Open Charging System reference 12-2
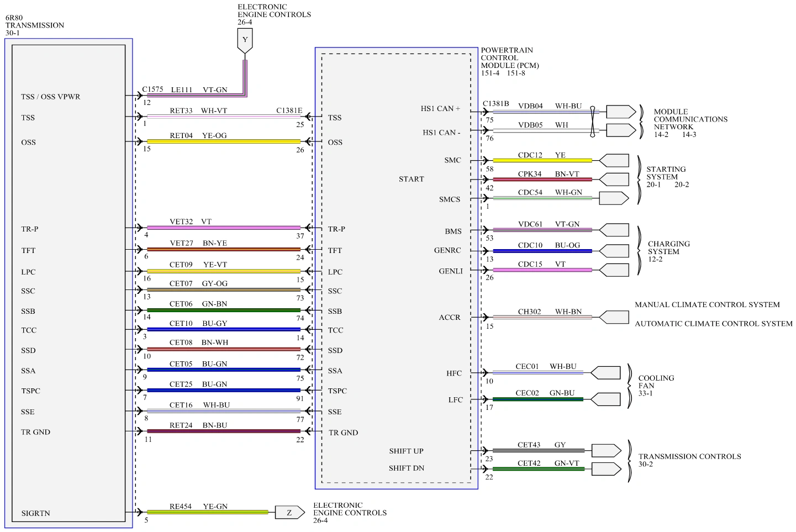Image resolution: width=796 pixels, height=532 pixels. [x=655, y=259]
